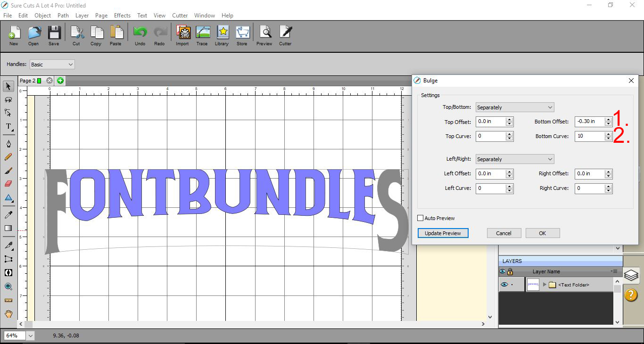Click the Bottom Curve stepper arrows
The height and width of the screenshot is (344, 644).
[x=609, y=136]
